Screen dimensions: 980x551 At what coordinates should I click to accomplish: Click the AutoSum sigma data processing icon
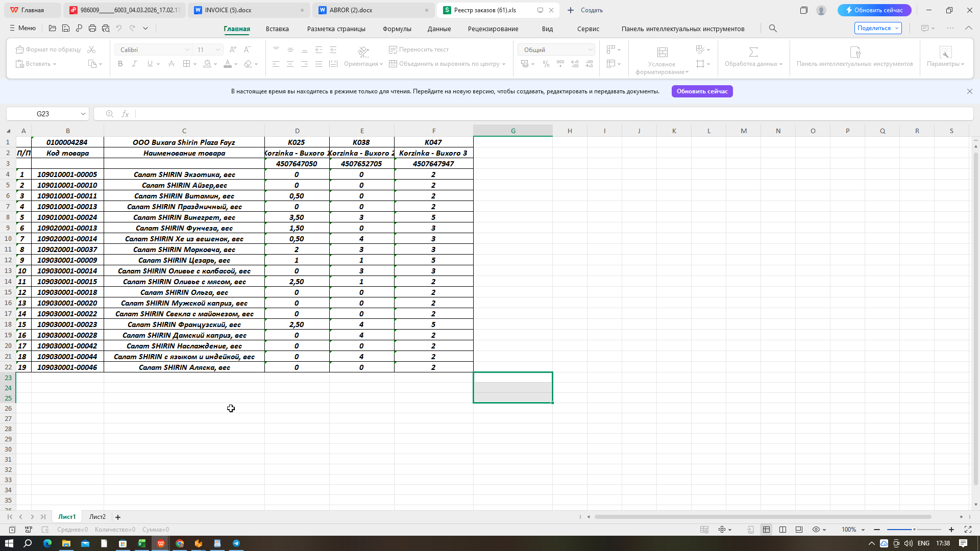[753, 52]
